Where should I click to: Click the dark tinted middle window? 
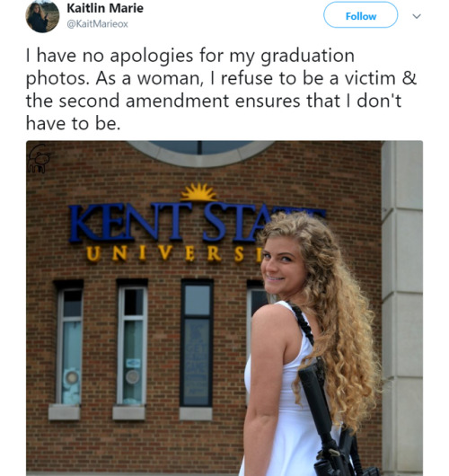click(197, 344)
